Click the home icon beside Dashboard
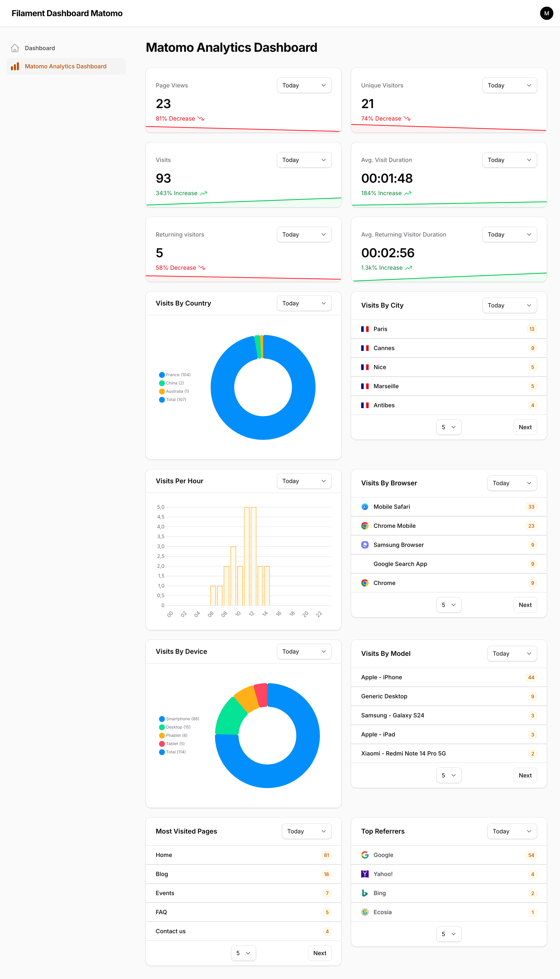 [15, 48]
